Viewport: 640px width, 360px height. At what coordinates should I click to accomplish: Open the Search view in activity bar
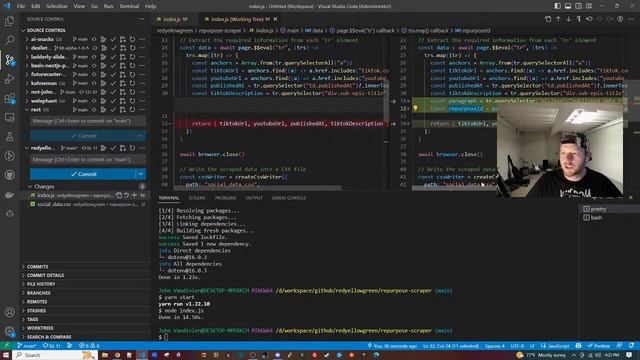[x=9, y=40]
